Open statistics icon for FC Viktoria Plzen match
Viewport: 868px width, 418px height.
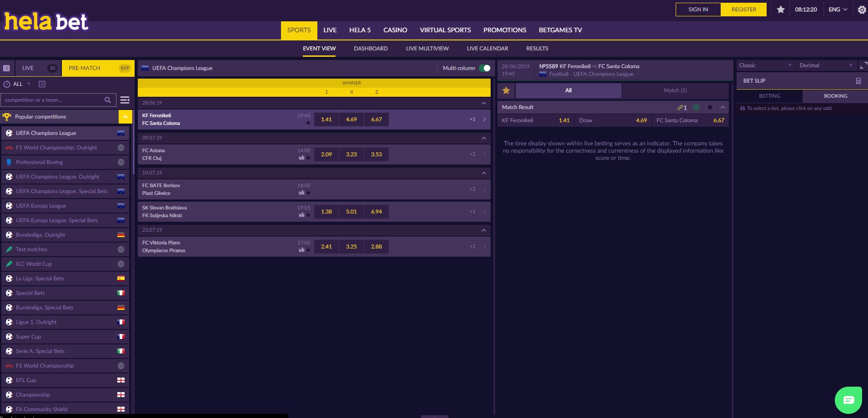[x=301, y=250]
